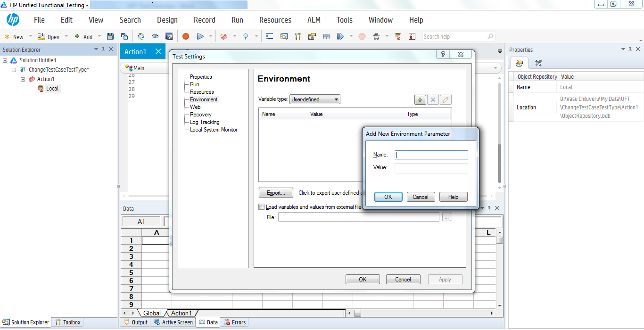Click the object repository box toolbar icon
Viewport: 644px width, 330px height.
click(398, 36)
